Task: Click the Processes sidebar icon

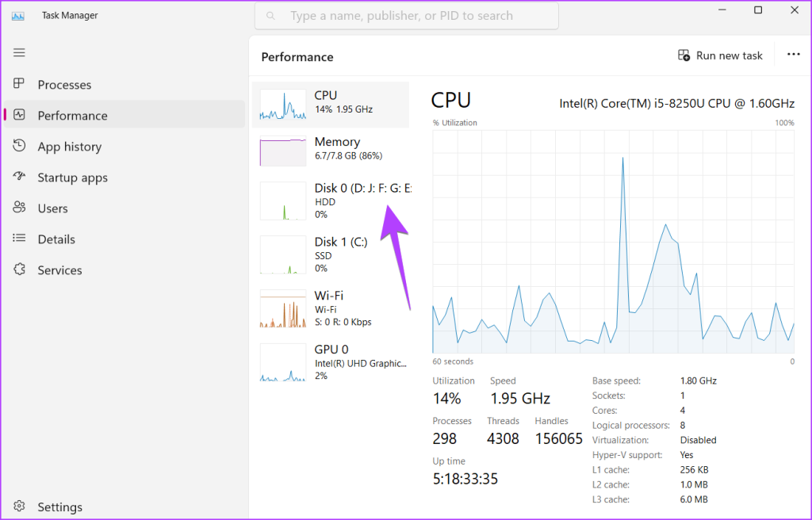Action: coord(20,84)
